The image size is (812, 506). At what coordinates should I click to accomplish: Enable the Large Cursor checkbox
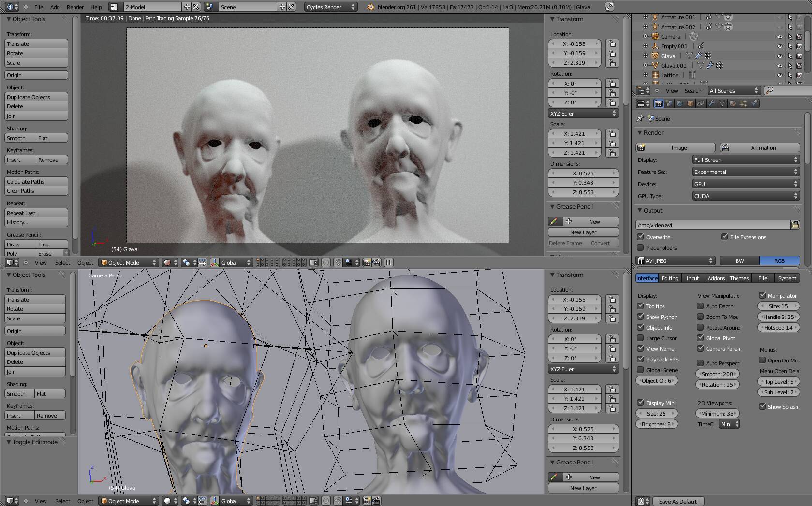(641, 338)
